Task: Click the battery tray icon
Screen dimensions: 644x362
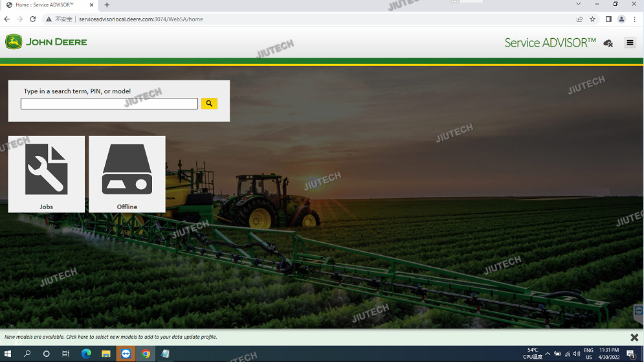Action: pos(557,354)
